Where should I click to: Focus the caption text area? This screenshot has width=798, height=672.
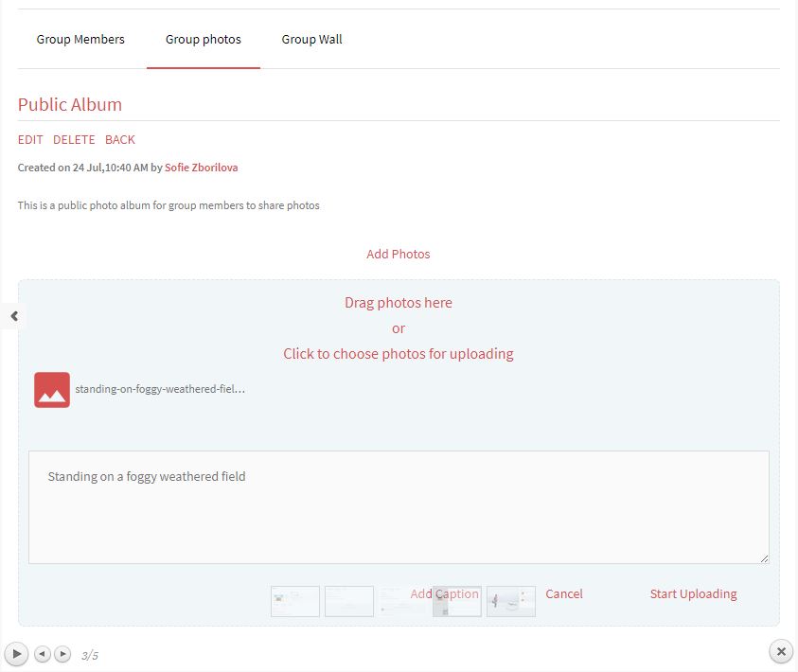[399, 507]
